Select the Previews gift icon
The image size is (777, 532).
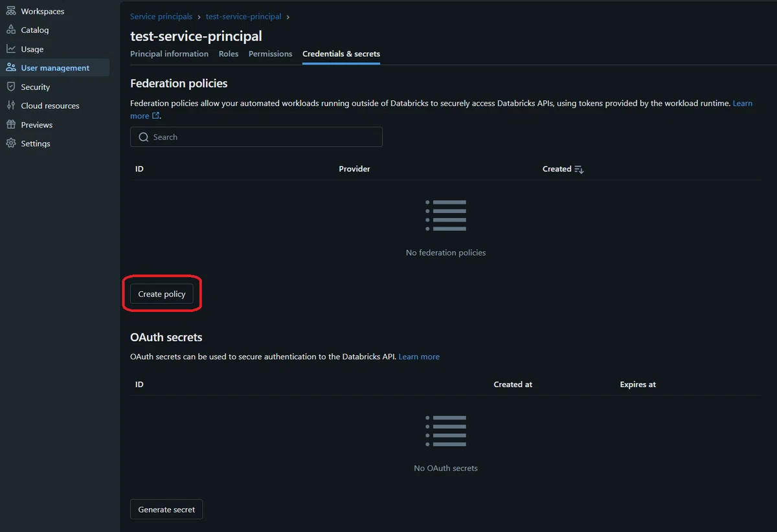point(11,124)
